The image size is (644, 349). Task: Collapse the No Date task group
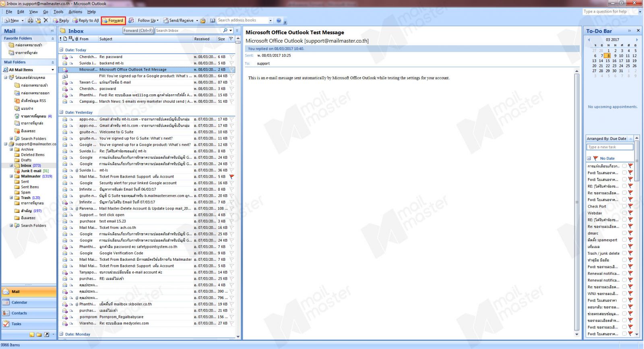tap(589, 158)
